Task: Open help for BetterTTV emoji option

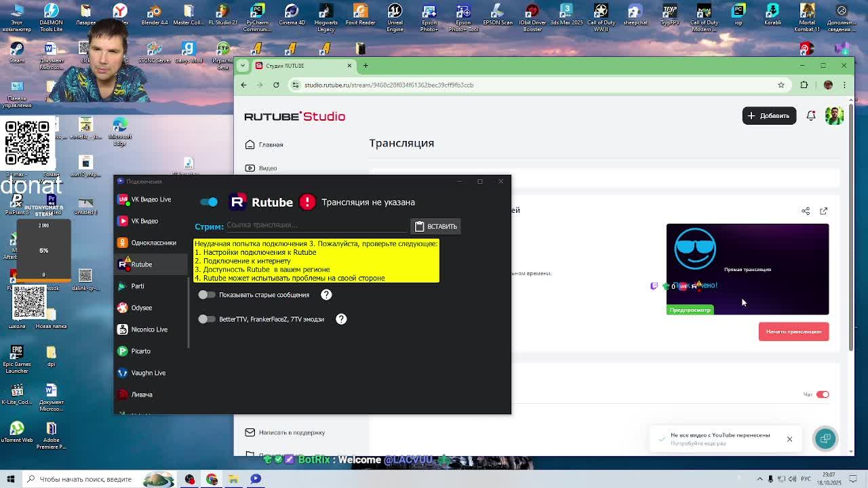Action: pos(341,319)
